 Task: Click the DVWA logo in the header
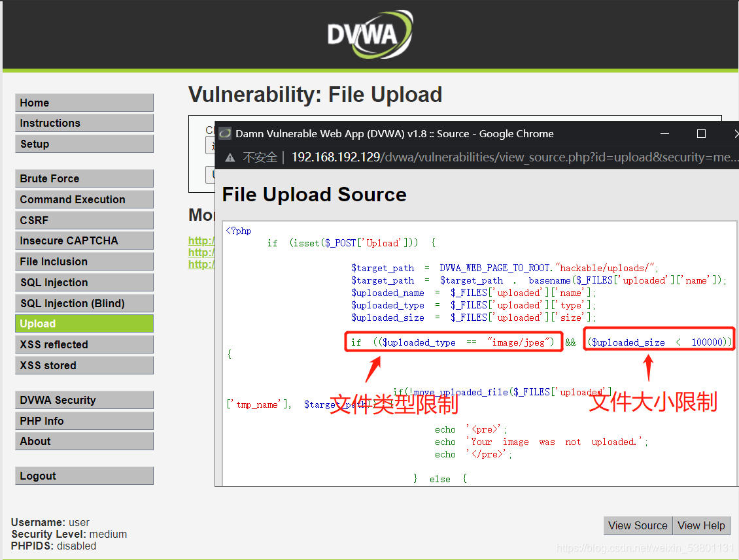(370, 35)
